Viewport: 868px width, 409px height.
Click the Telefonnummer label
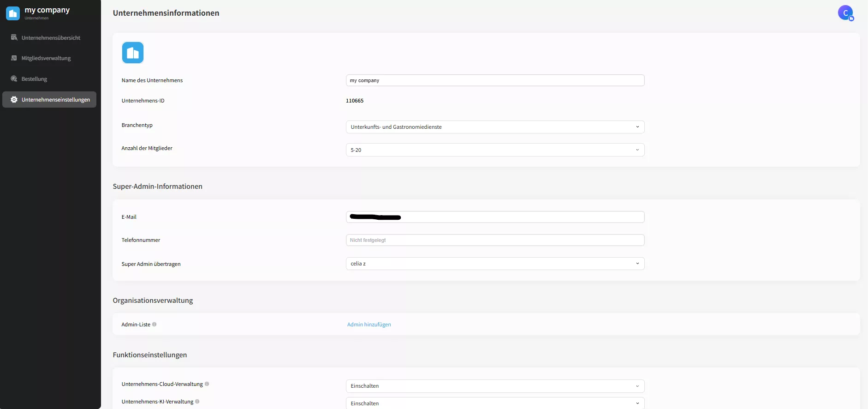[x=141, y=240]
